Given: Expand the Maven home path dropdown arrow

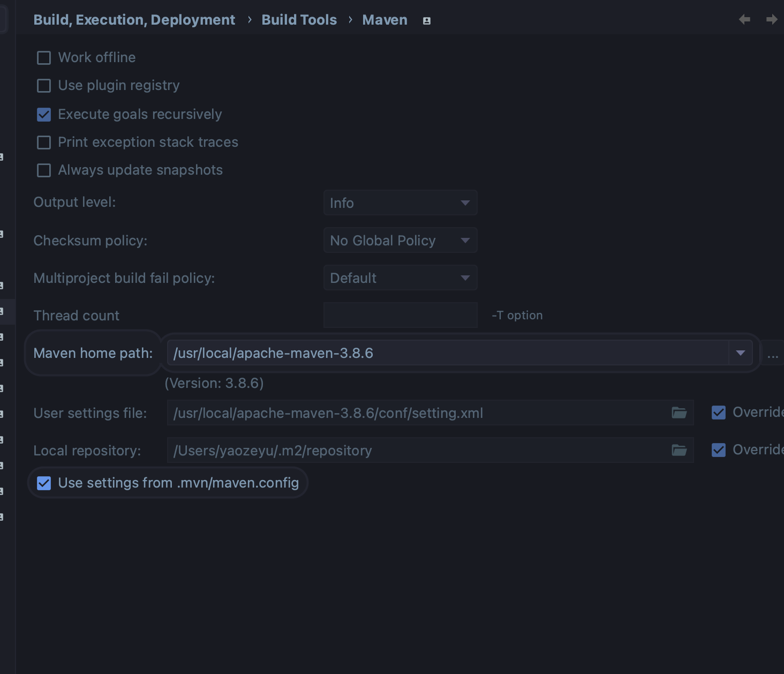Looking at the screenshot, I should tap(741, 353).
